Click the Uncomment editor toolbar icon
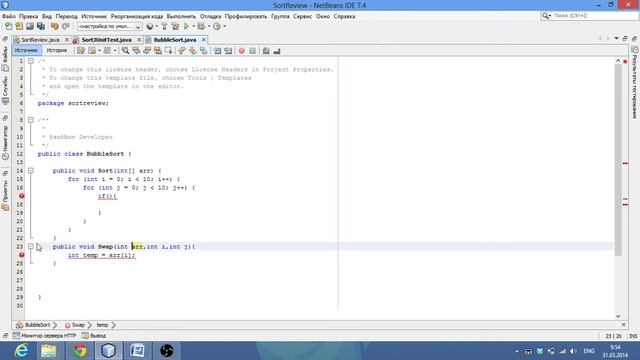640x360 pixels. pos(277,51)
